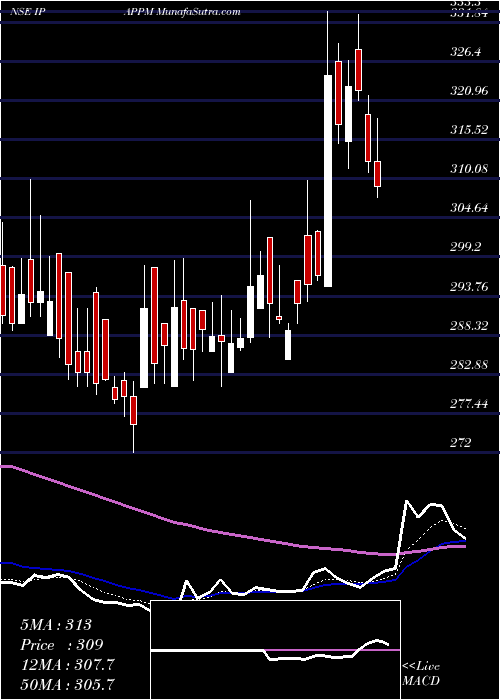This screenshot has width=500, height=700.
Task: Click the 5MA : 313 value
Action: 56,625
